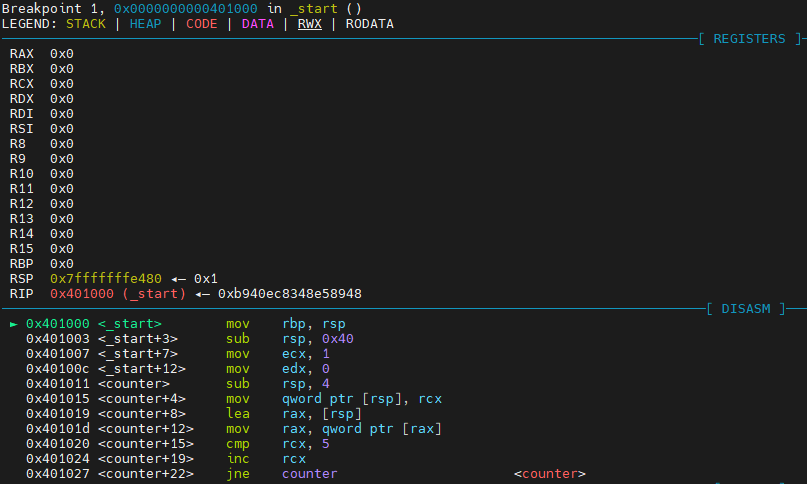Click the RSP value 0x7fffffffe480
Viewport: 807px width, 484px height.
pos(106,279)
